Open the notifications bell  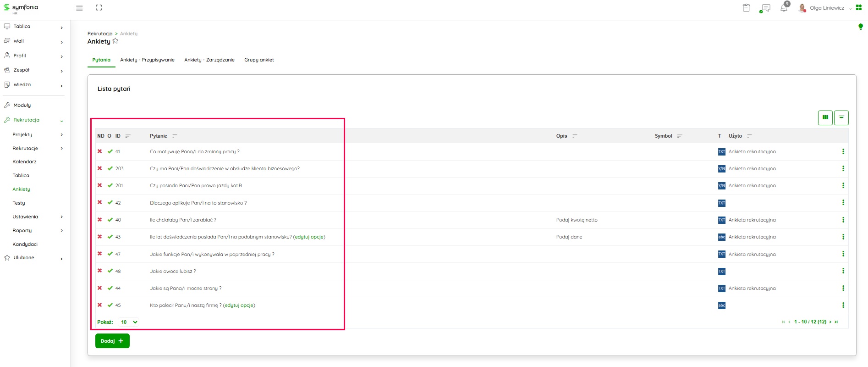[784, 8]
